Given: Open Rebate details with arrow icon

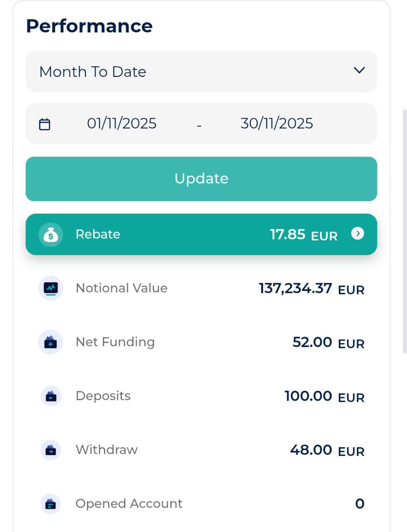Looking at the screenshot, I should coord(358,234).
